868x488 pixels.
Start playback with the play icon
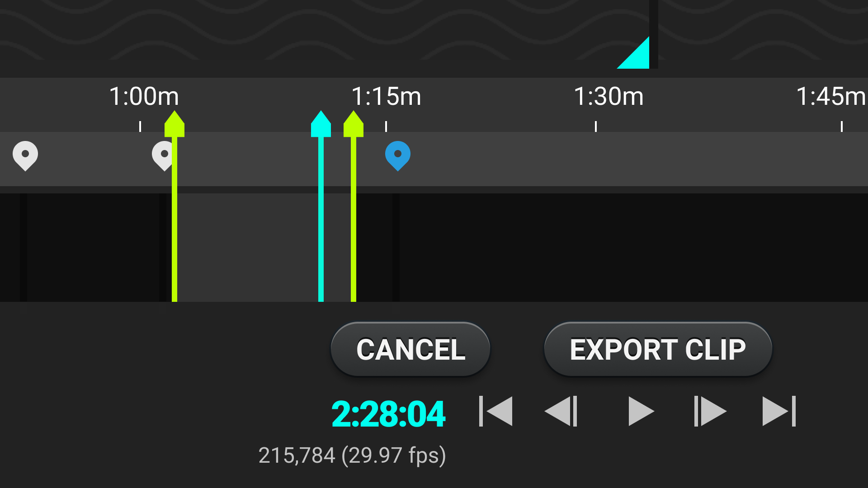(x=641, y=411)
